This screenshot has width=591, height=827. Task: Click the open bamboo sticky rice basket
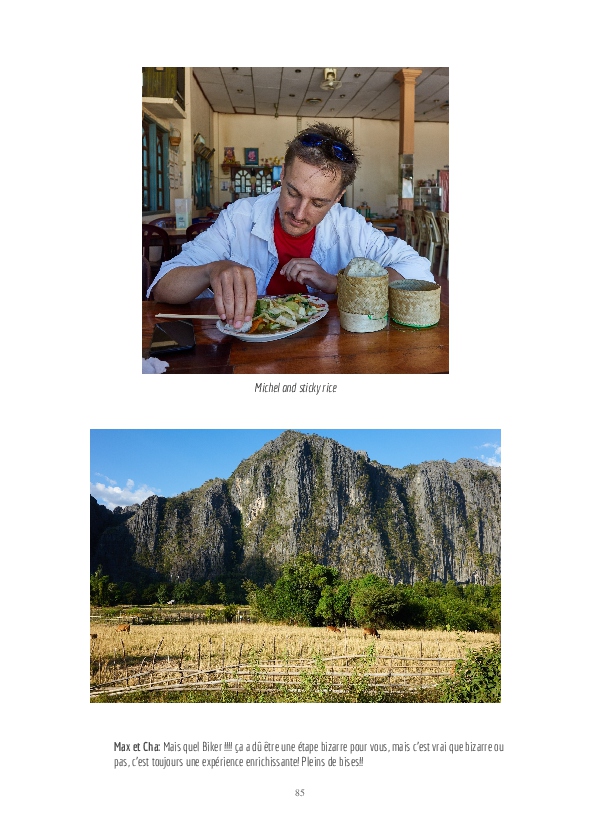tap(363, 295)
